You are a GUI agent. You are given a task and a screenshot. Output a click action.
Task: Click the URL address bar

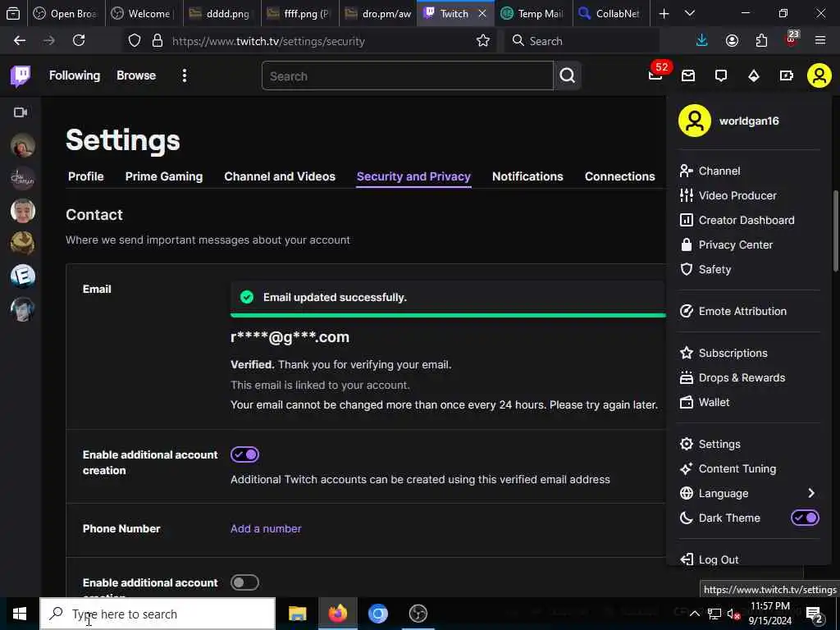coord(308,41)
